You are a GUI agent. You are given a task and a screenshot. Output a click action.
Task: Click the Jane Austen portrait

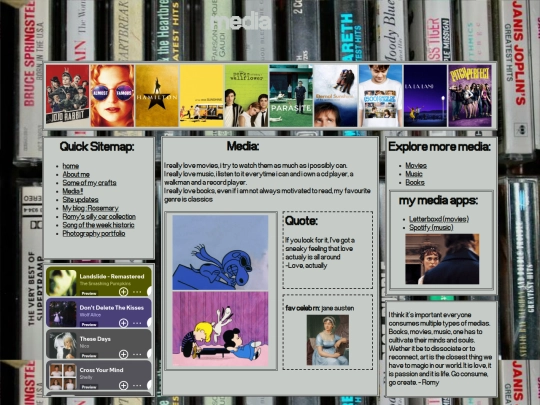pyautogui.click(x=328, y=340)
